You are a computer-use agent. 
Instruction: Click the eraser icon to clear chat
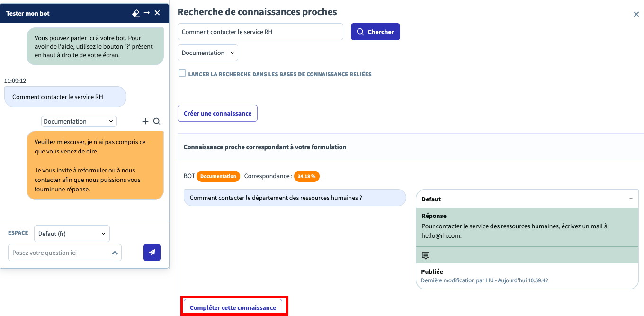pyautogui.click(x=136, y=13)
